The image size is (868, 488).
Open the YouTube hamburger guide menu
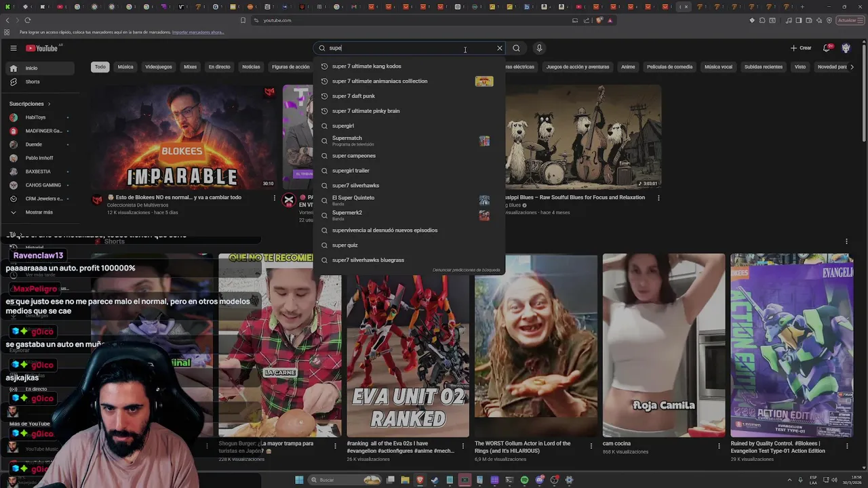13,48
